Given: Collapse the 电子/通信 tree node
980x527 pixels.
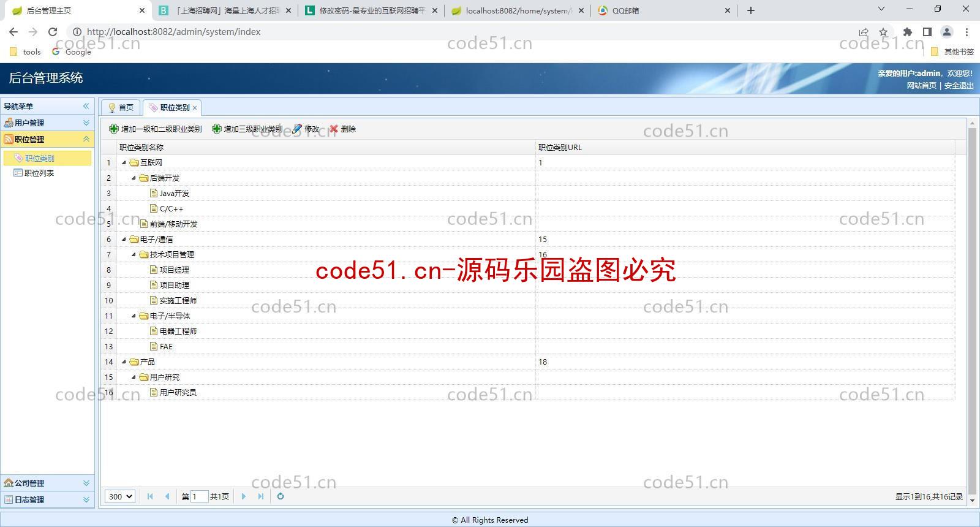Looking at the screenshot, I should (124, 239).
